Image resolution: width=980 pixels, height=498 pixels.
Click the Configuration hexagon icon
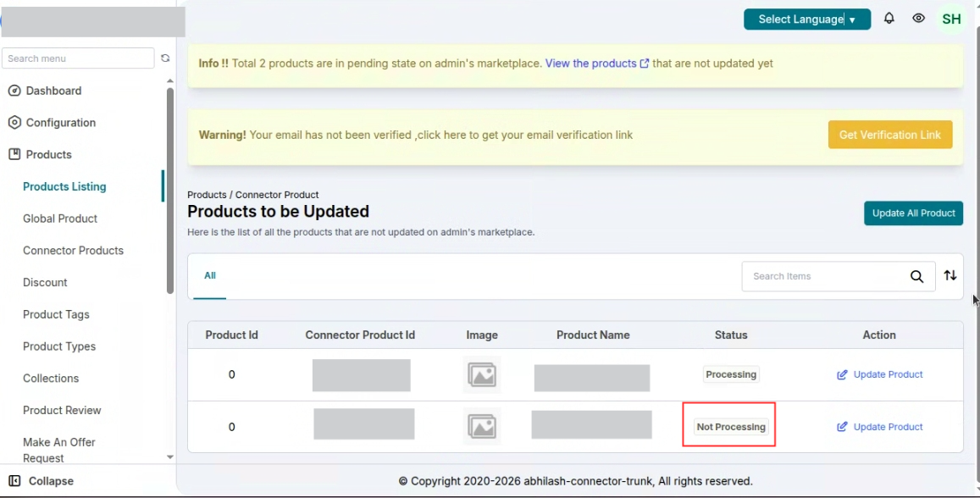click(x=14, y=123)
